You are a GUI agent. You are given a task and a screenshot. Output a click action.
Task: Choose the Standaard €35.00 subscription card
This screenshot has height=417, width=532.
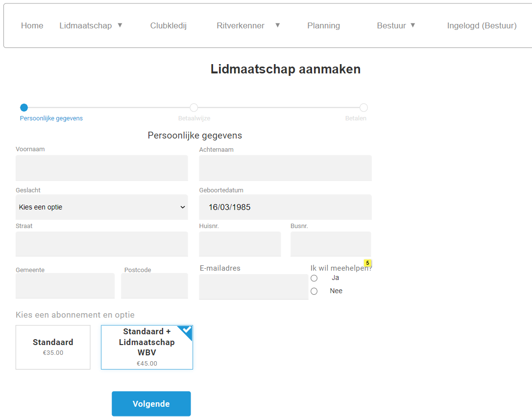[x=53, y=347]
